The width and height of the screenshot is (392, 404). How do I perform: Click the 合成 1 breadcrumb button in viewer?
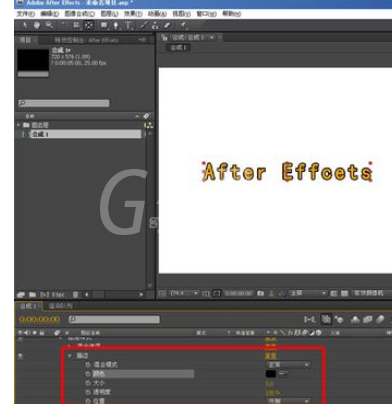[178, 48]
